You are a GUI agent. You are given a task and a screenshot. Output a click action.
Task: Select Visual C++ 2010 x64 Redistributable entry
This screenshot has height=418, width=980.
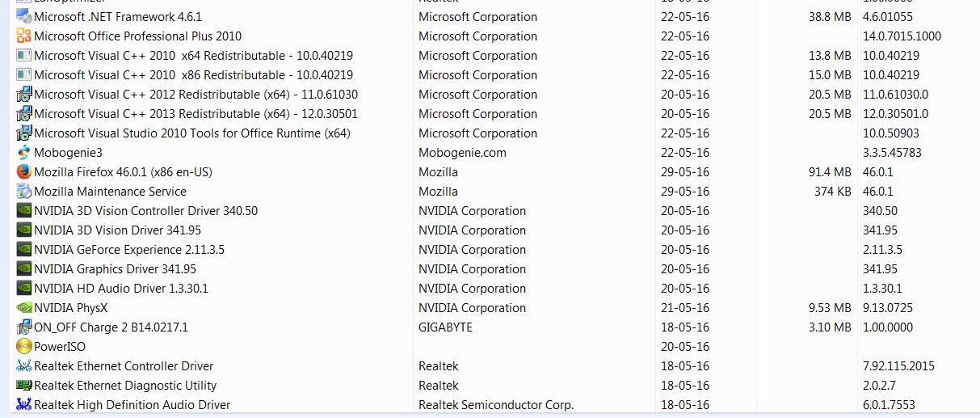point(193,55)
